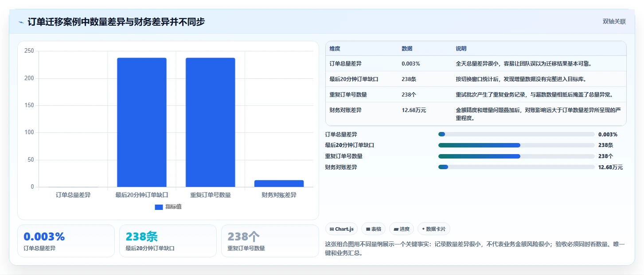Click table cell 财务对账差异
644x275 pixels.
(345, 110)
